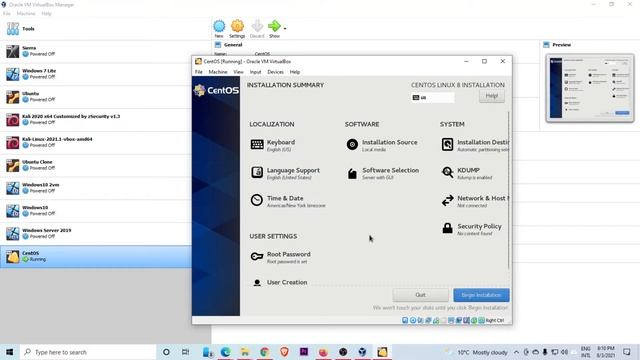Screen dimensions: 640x360
Task: Open Language Support in the installer
Action: tap(285, 173)
